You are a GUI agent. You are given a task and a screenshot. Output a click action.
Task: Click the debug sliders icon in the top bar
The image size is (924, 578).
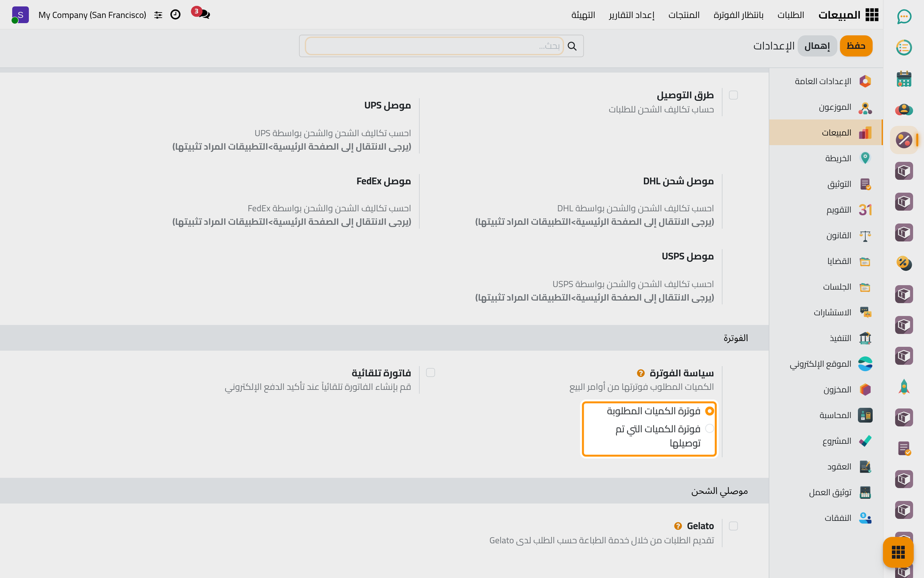click(158, 15)
